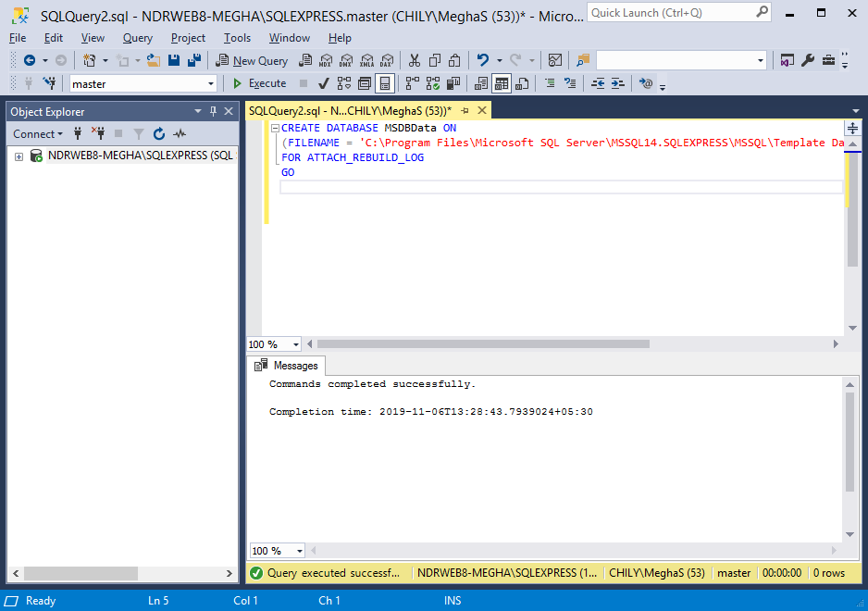The image size is (868, 611).
Task: Click the Copy icon in toolbar
Action: [435, 60]
